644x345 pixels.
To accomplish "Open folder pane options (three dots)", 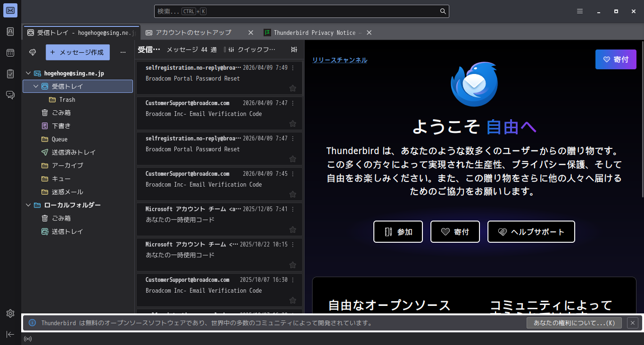I will [123, 52].
